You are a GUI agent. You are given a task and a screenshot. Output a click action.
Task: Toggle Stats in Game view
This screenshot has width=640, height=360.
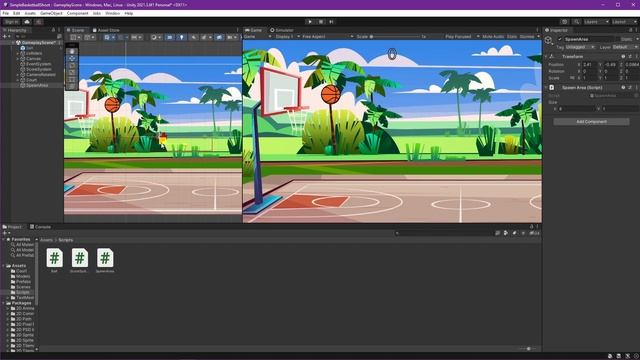click(512, 36)
